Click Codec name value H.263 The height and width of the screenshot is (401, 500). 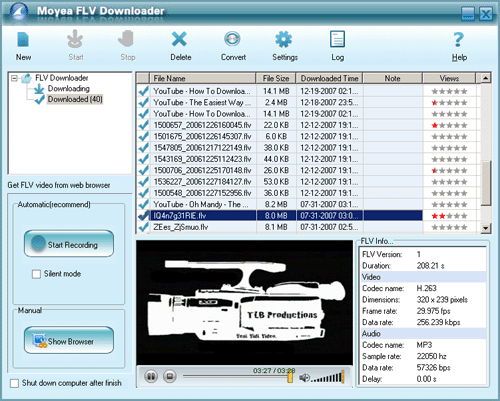426,288
